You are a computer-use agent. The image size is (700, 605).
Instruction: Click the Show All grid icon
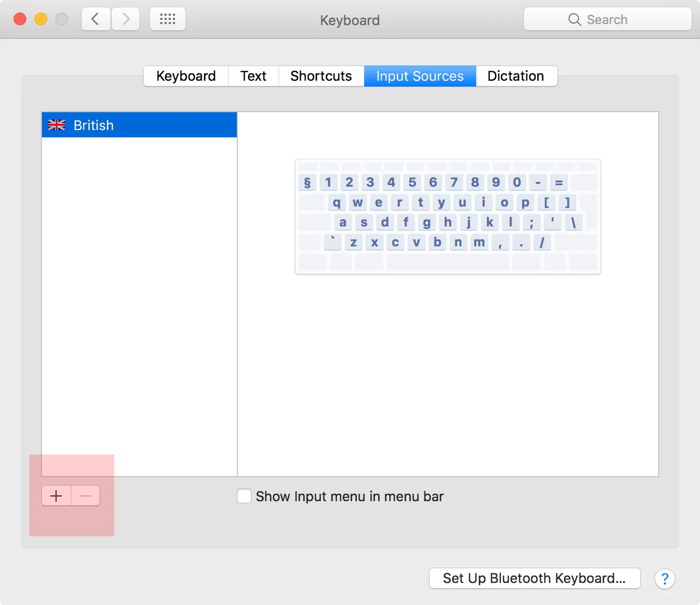click(x=167, y=19)
